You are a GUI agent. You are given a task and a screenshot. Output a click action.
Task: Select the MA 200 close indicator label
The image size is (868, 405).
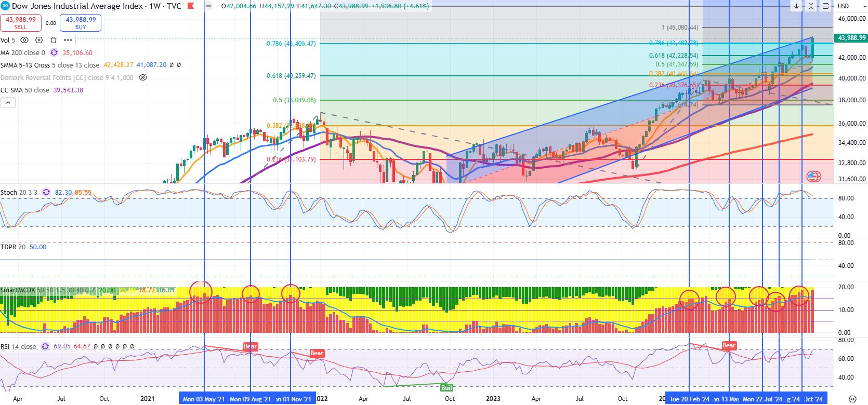(23, 52)
